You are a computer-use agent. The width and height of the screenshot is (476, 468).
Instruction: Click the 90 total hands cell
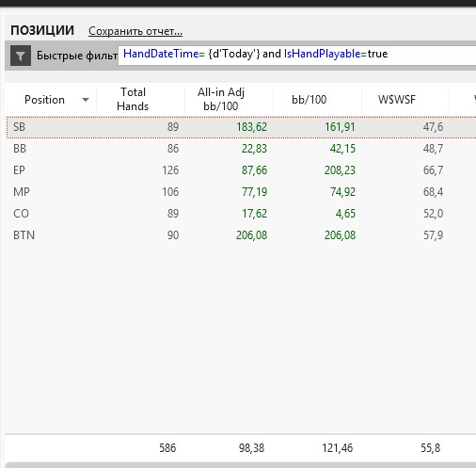click(x=173, y=235)
